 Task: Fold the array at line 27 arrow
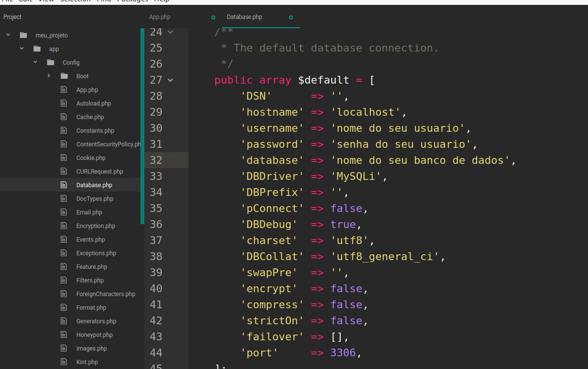(x=170, y=80)
